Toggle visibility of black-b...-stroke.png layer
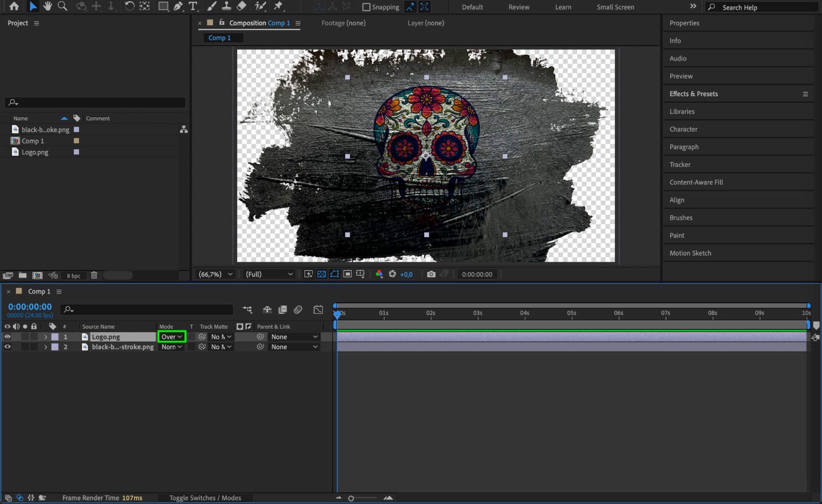The width and height of the screenshot is (822, 504). coord(7,347)
